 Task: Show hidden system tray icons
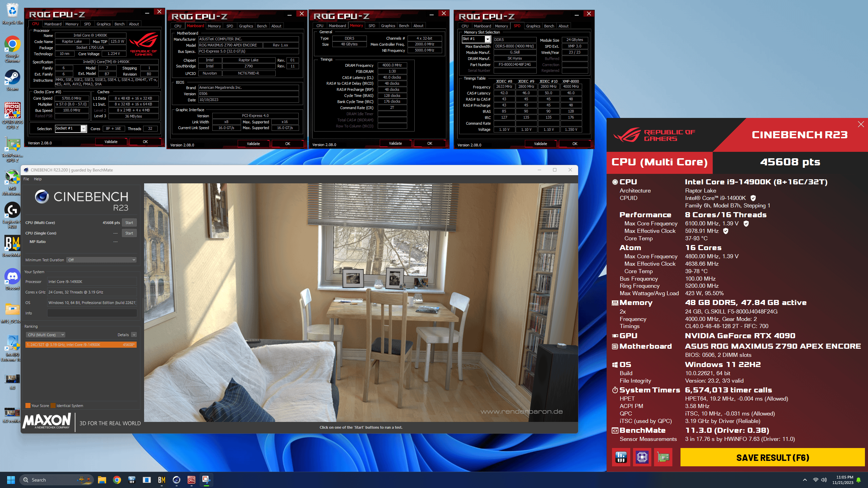click(x=805, y=480)
